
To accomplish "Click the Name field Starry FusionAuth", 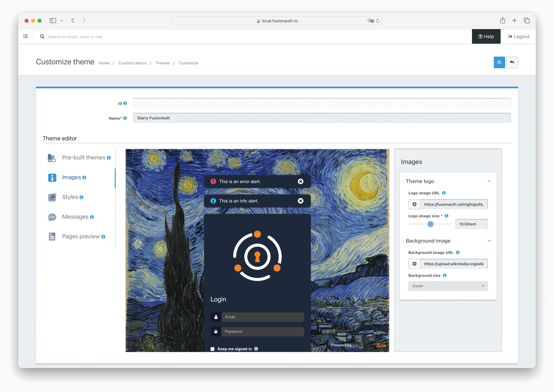I will tap(322, 118).
